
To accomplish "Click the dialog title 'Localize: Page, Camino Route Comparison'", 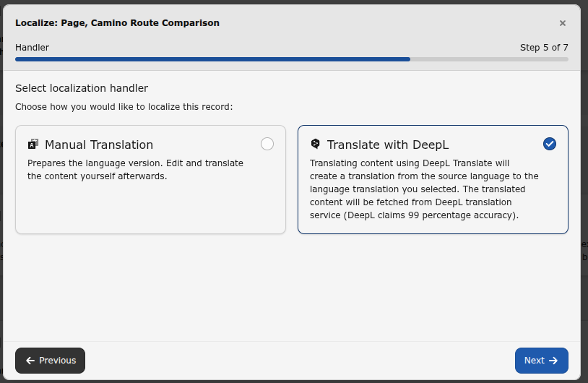I will [x=117, y=23].
